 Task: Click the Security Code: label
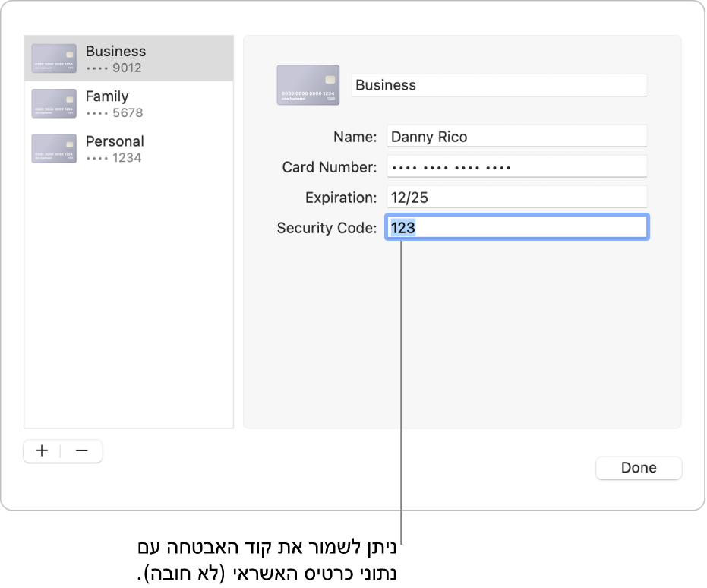[327, 228]
